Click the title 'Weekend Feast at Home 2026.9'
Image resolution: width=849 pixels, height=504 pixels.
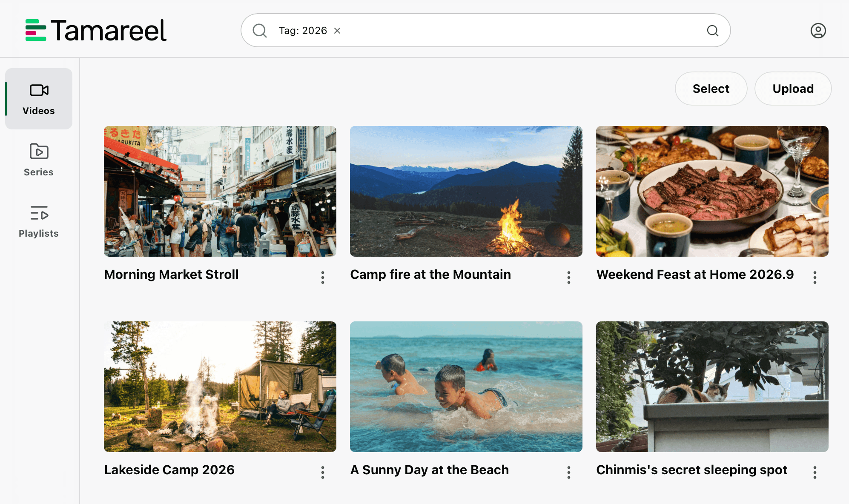pyautogui.click(x=695, y=275)
